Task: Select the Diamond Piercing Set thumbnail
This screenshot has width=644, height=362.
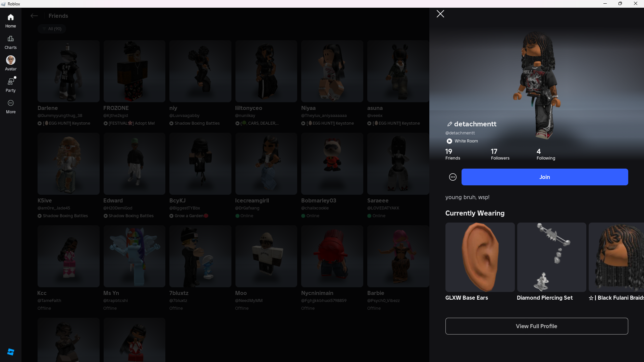Action: coord(551,257)
